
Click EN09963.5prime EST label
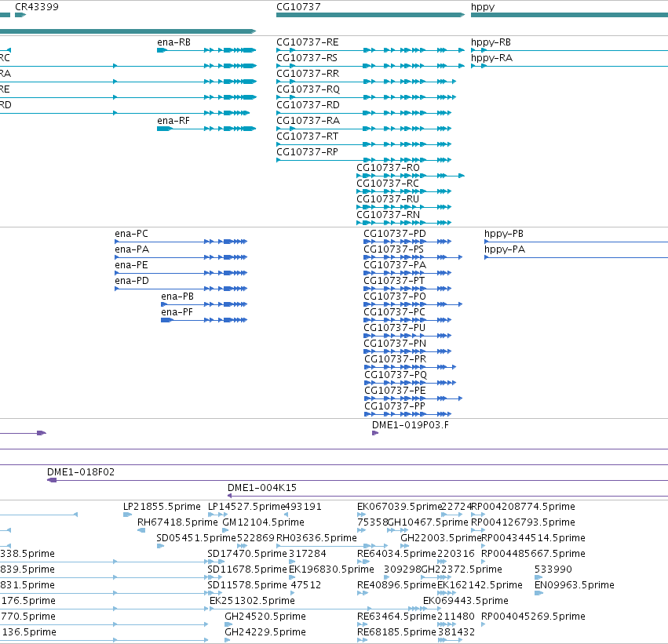575,586
